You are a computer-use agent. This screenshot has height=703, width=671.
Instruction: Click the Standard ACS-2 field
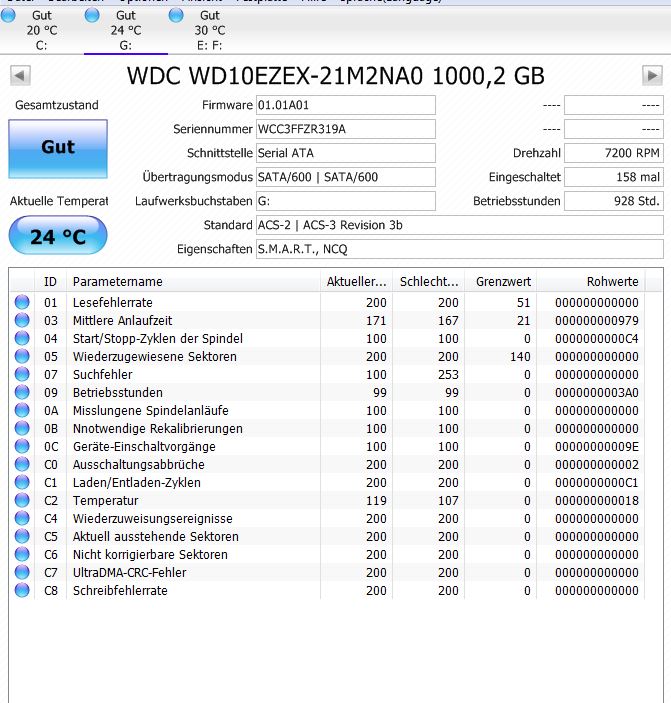point(459,225)
